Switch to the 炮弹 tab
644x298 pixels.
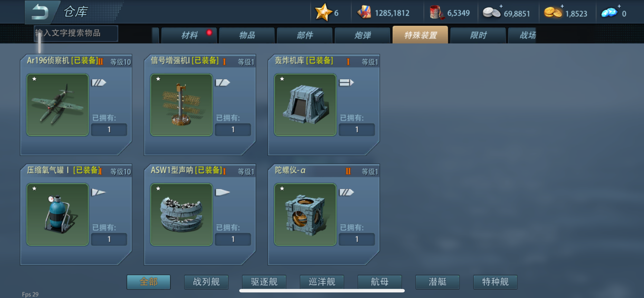pyautogui.click(x=362, y=35)
